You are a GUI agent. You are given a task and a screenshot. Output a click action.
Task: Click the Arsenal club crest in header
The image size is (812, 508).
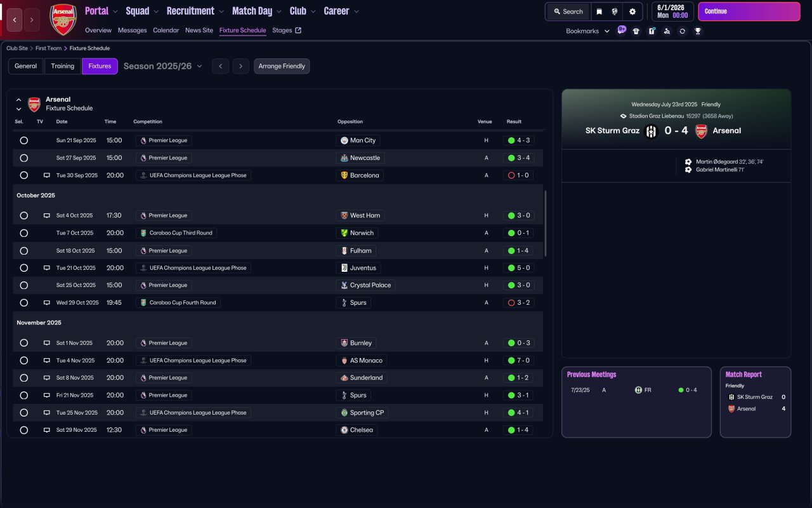point(63,20)
